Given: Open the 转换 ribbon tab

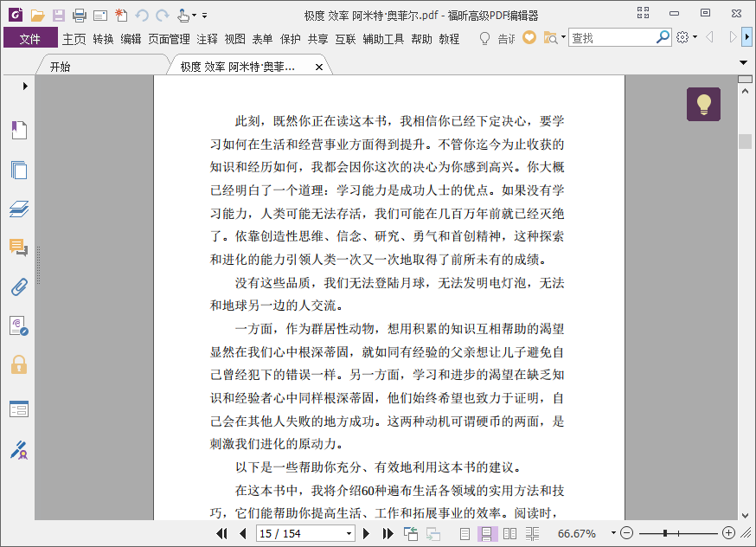Looking at the screenshot, I should (x=103, y=39).
